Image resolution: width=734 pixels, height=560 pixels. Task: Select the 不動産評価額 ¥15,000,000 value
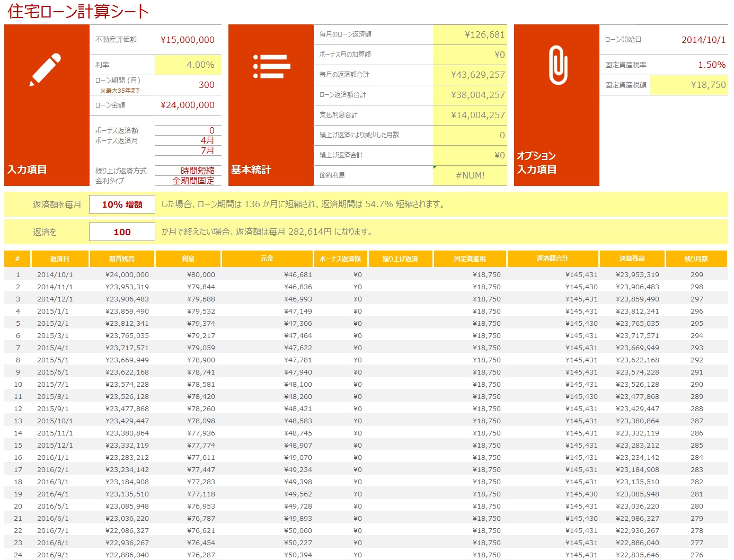(188, 40)
